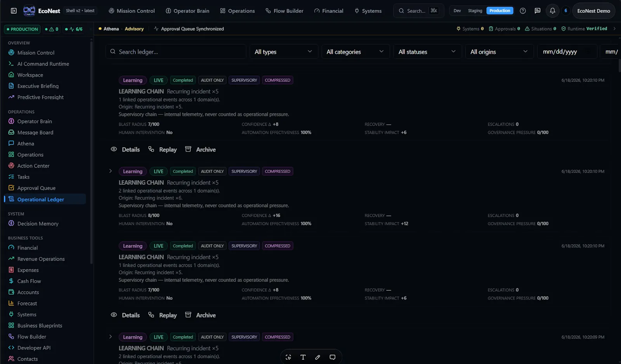Expand the status bar right chevron
The height and width of the screenshot is (364, 621).
[x=614, y=29]
